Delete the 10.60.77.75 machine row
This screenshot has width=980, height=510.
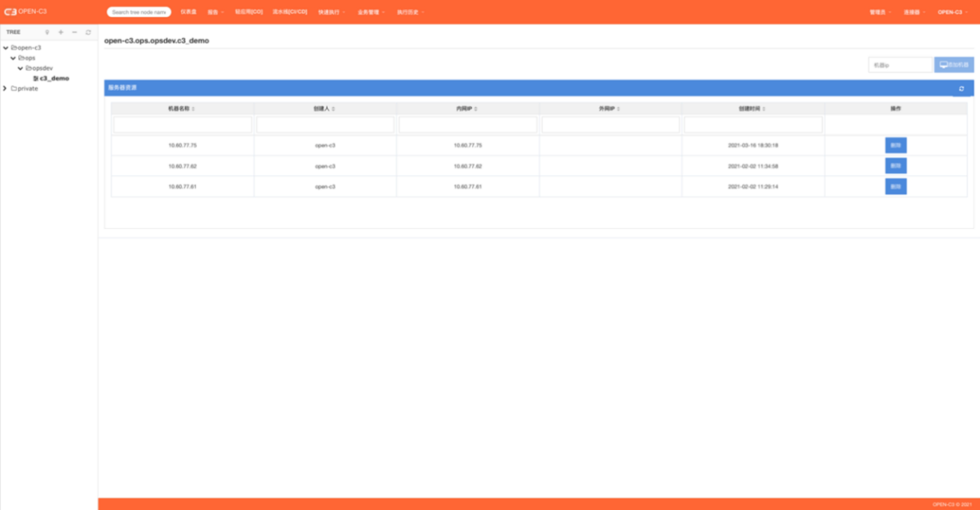pos(895,145)
